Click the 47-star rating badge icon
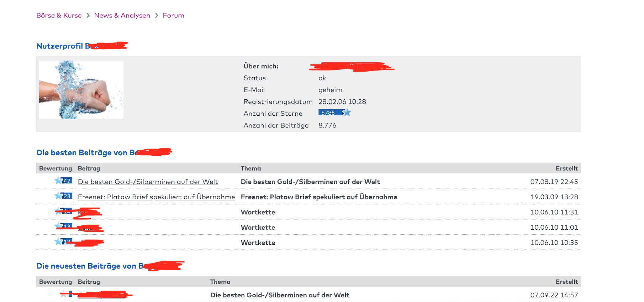This screenshot has height=302, width=644. tap(64, 181)
